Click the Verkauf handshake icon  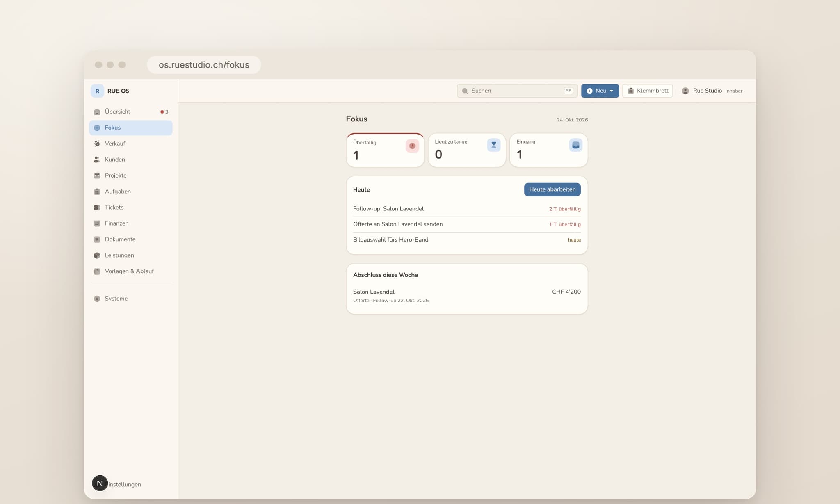97,144
